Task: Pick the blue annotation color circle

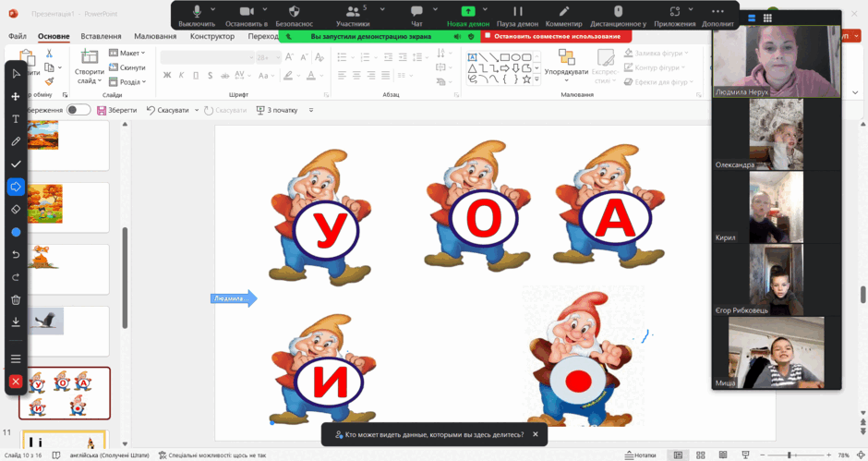Action: click(16, 232)
